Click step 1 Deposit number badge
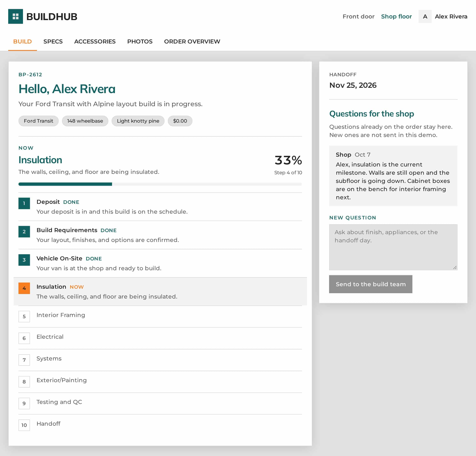The image size is (476, 456). pyautogui.click(x=24, y=203)
